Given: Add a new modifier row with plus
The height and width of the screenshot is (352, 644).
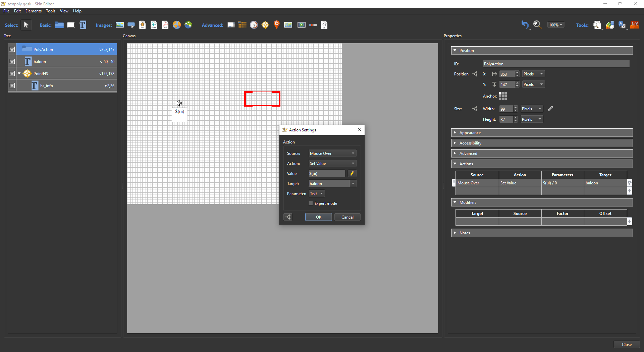Looking at the screenshot, I should pyautogui.click(x=630, y=221).
